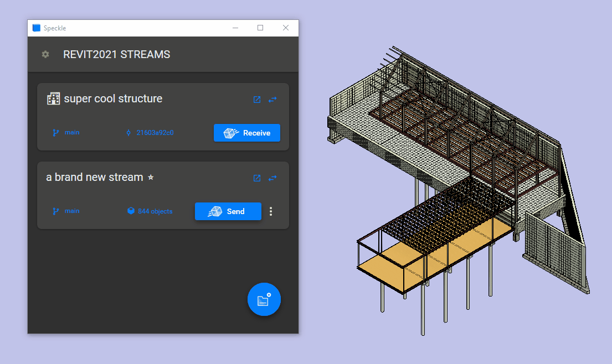Click the 844 objects selection
Image resolution: width=612 pixels, height=364 pixels.
click(150, 211)
